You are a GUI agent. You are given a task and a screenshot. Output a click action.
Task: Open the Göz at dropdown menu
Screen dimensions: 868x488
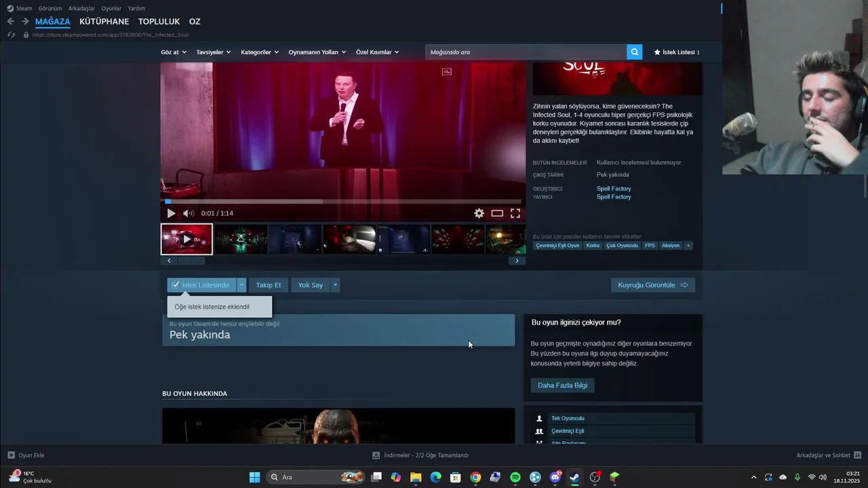click(x=174, y=52)
